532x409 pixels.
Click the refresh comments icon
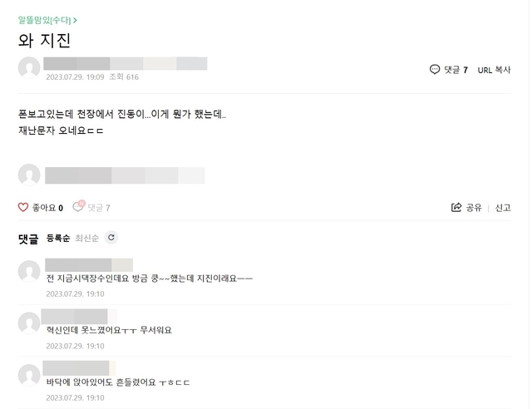coord(111,238)
